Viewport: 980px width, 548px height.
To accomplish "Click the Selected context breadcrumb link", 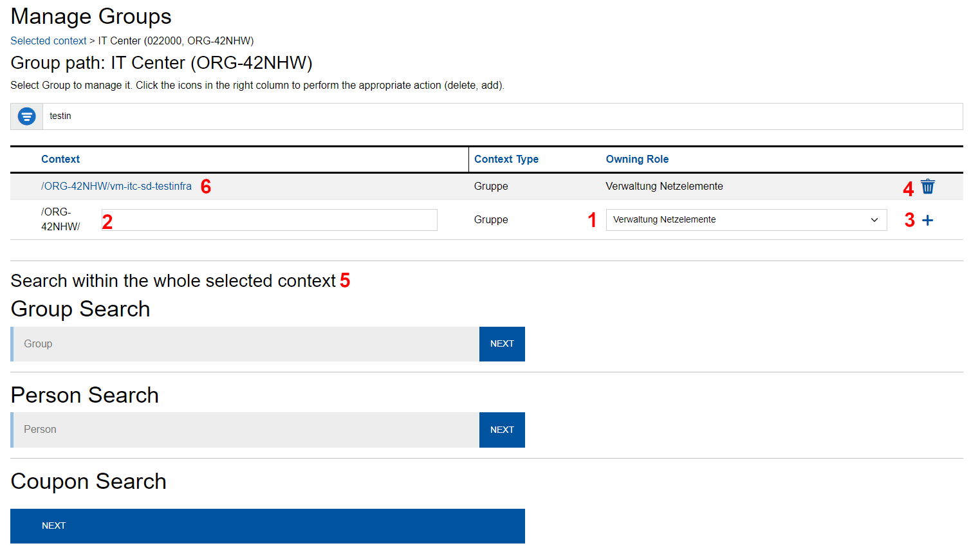I will (x=48, y=41).
